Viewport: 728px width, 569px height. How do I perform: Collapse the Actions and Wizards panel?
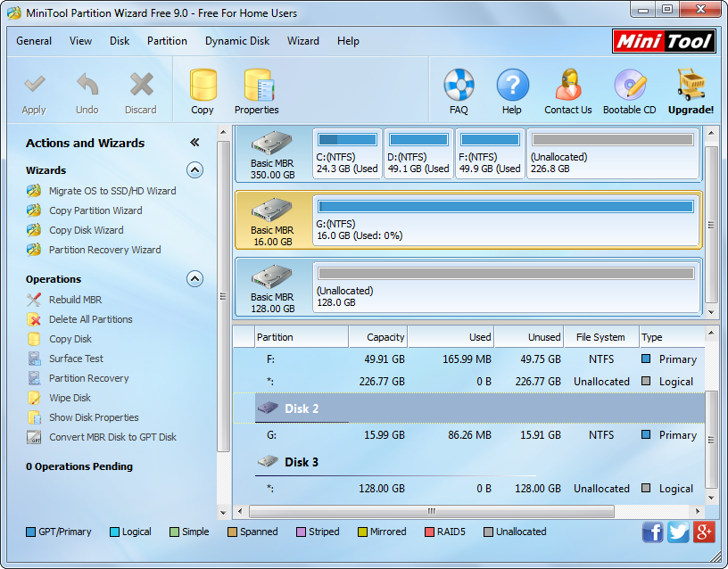pos(194,143)
